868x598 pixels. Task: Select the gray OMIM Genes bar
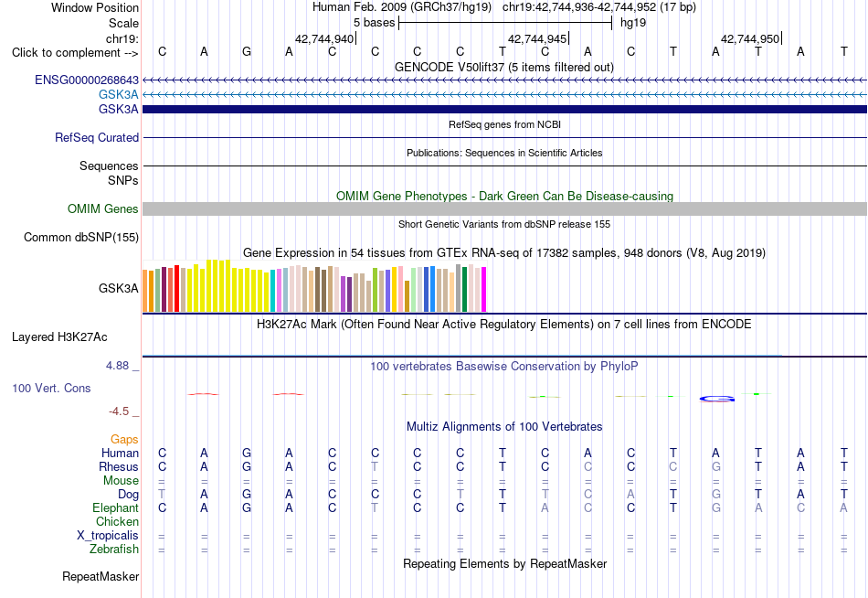(504, 209)
